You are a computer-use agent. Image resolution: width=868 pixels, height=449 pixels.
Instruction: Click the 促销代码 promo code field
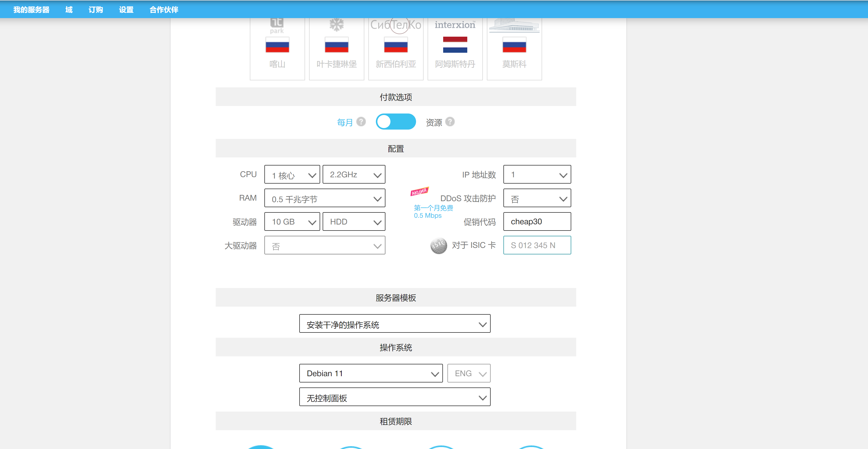tap(537, 221)
